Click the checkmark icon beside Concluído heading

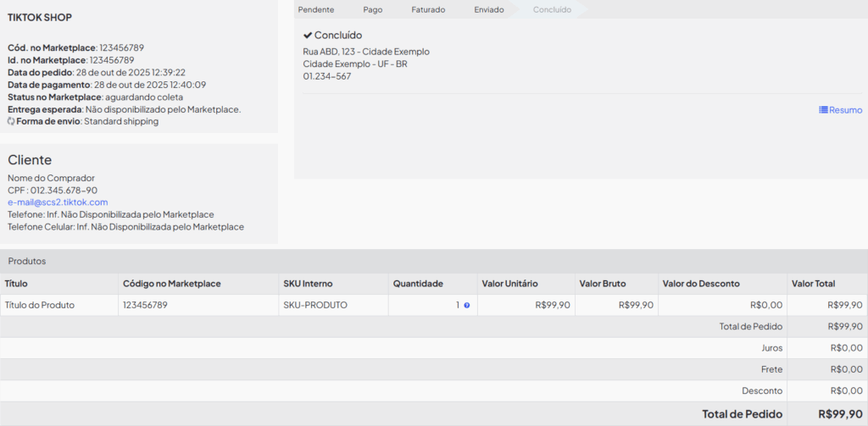pos(308,36)
